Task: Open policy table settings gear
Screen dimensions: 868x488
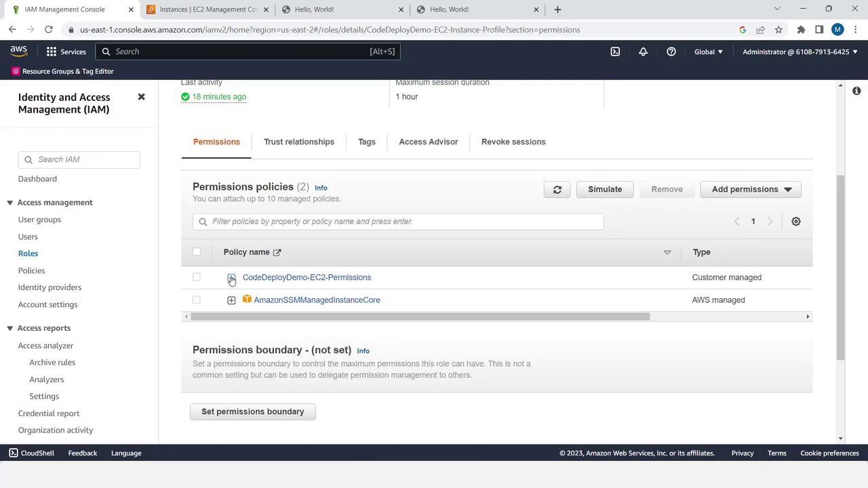Action: pos(796,222)
